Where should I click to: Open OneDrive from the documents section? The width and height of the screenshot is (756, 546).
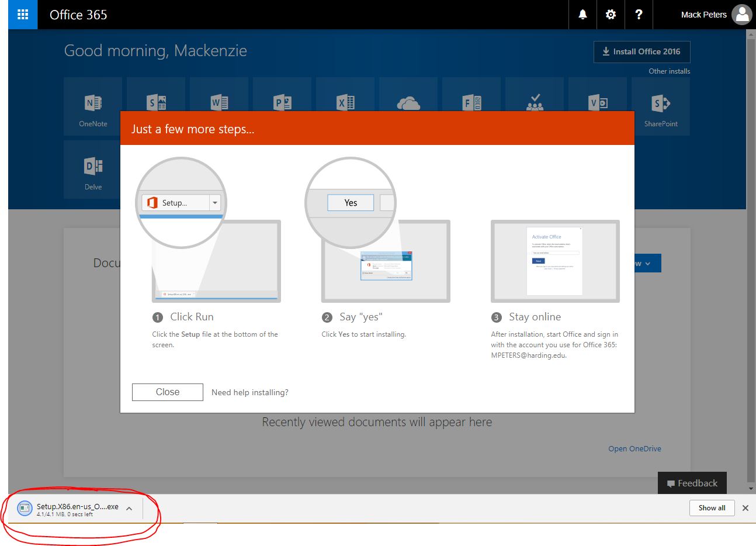[x=634, y=448]
